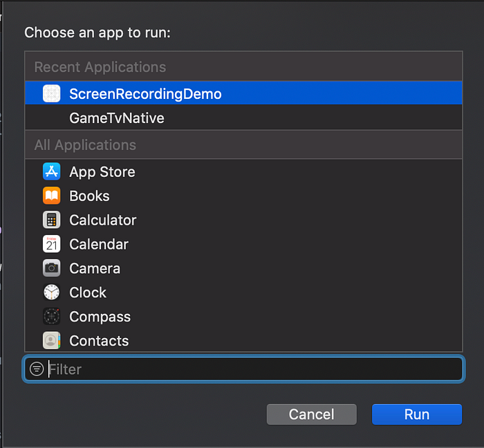Click the Contacts app icon
This screenshot has width=484, height=448.
point(52,340)
